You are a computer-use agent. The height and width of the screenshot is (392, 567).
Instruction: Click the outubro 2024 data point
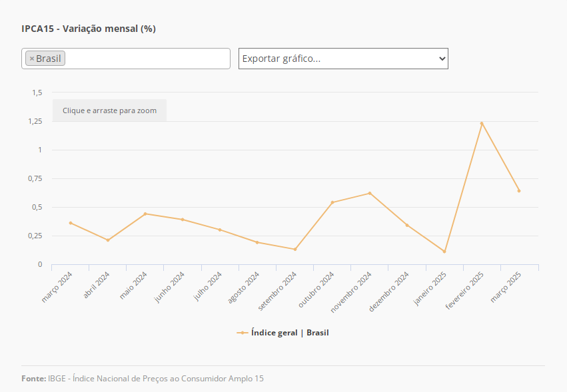[x=332, y=202]
